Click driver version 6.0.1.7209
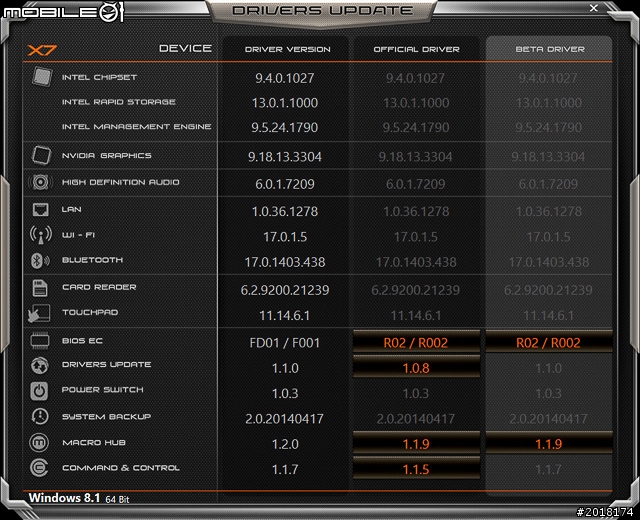The width and height of the screenshot is (640, 520). 285,184
